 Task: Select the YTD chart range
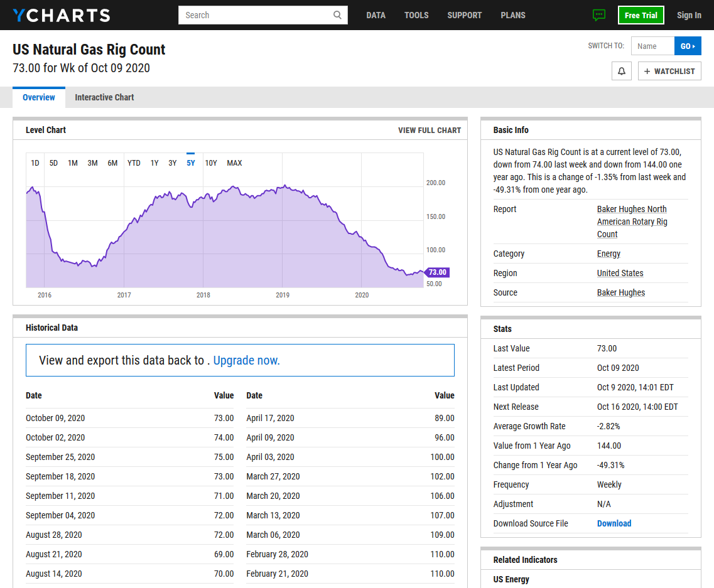(134, 163)
